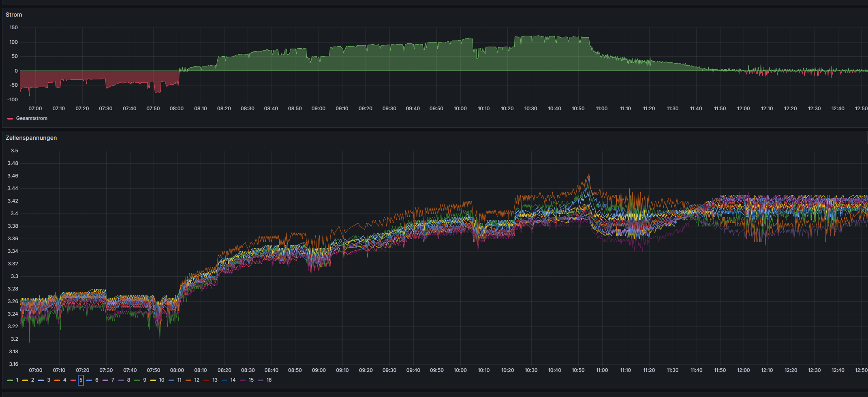The height and width of the screenshot is (397, 868).
Task: Toggle cell 1 series label in legend
Action: [17, 380]
